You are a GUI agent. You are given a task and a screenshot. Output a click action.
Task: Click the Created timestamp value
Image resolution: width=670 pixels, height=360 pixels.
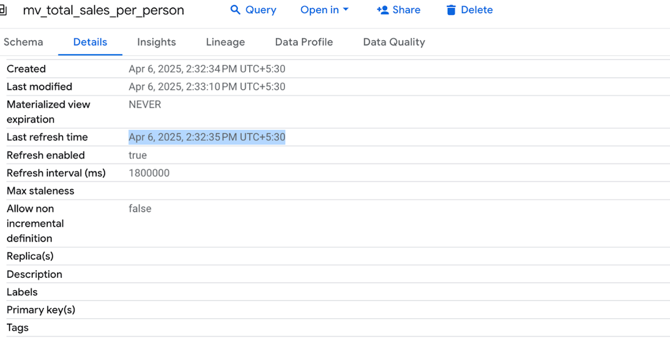coord(207,69)
